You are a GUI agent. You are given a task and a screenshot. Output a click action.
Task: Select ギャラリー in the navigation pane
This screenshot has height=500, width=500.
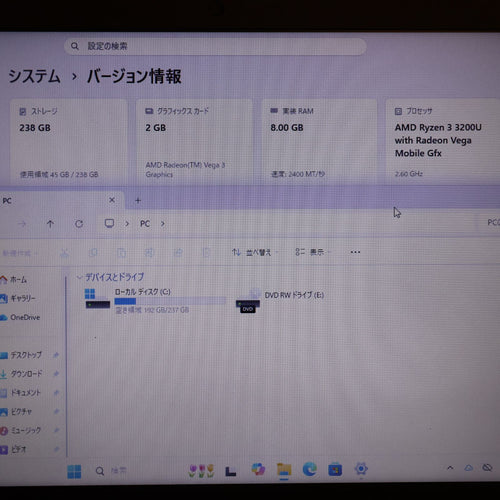pos(18,298)
